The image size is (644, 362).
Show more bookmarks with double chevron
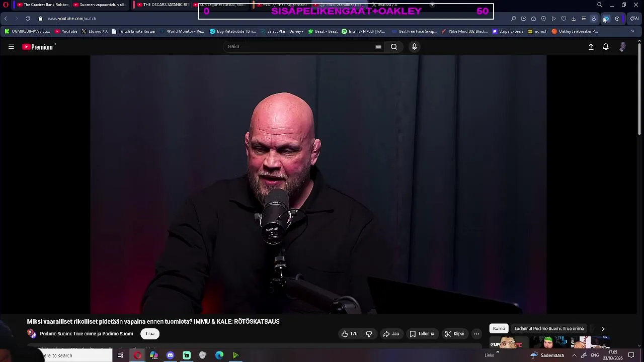[x=632, y=31]
